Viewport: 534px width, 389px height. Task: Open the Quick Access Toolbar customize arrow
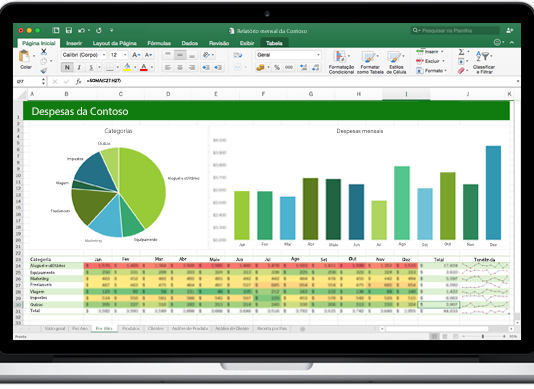point(112,30)
